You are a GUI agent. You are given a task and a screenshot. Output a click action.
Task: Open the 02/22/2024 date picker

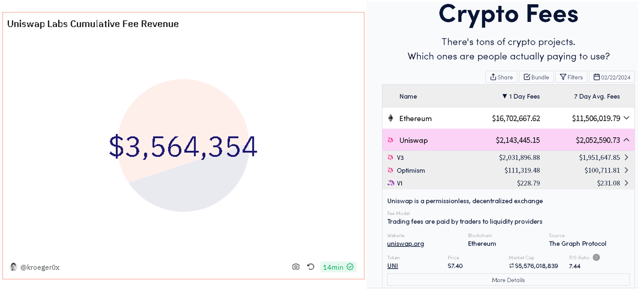coord(612,77)
